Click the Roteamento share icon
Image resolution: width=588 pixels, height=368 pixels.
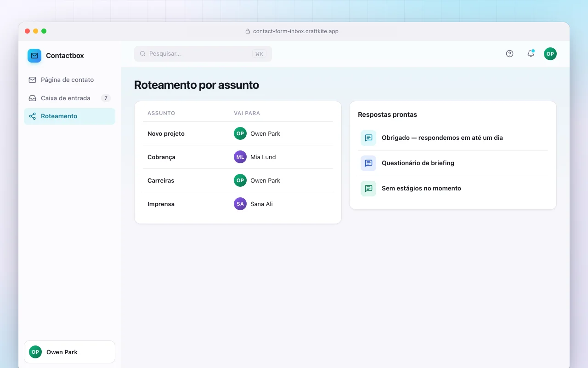pyautogui.click(x=32, y=116)
